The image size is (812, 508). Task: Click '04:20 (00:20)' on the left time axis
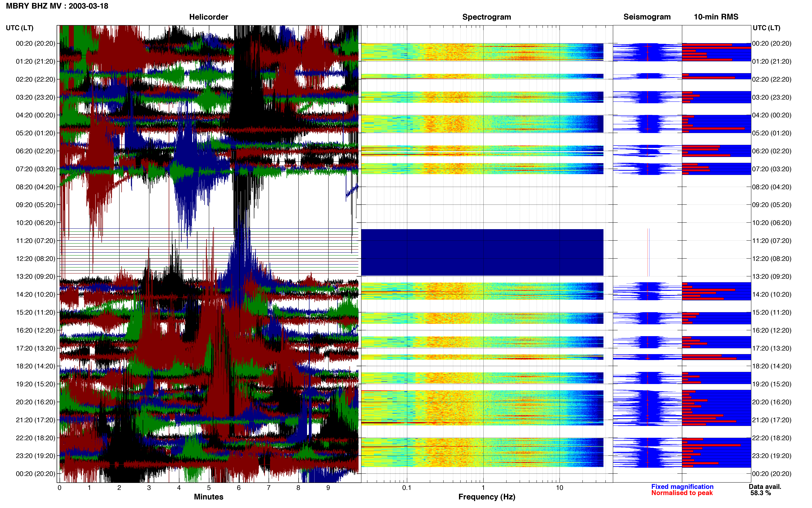click(x=36, y=115)
